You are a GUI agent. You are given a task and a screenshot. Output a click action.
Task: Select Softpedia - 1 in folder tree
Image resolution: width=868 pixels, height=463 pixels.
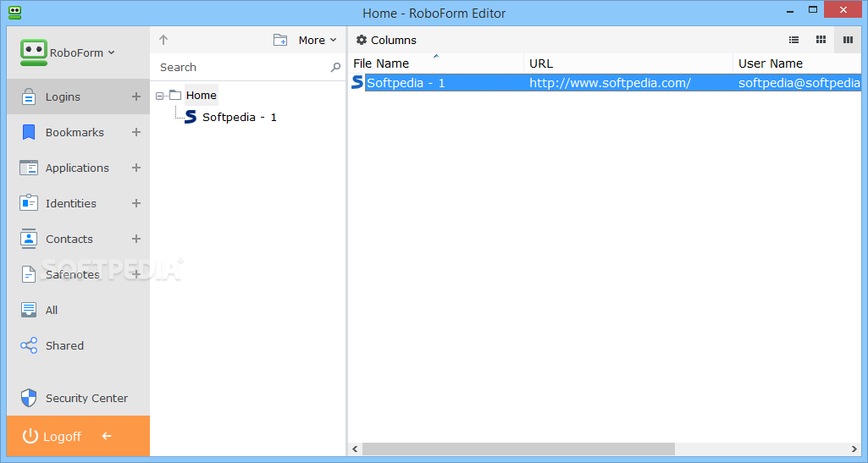(x=239, y=118)
